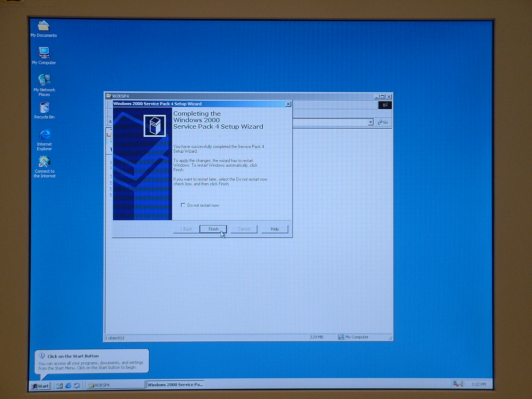Click Show Desktop quick launch icon
The height and width of the screenshot is (399, 532).
[60, 386]
